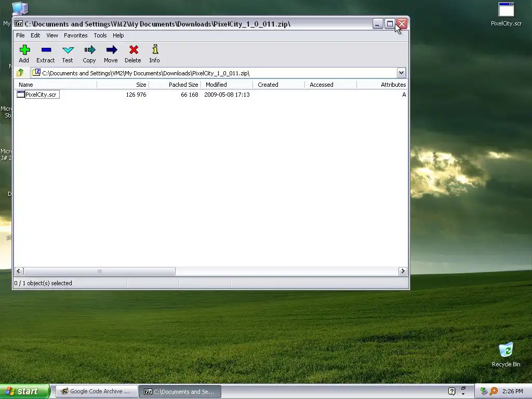
Task: Minimize the 7-Zip window
Action: pos(377,24)
